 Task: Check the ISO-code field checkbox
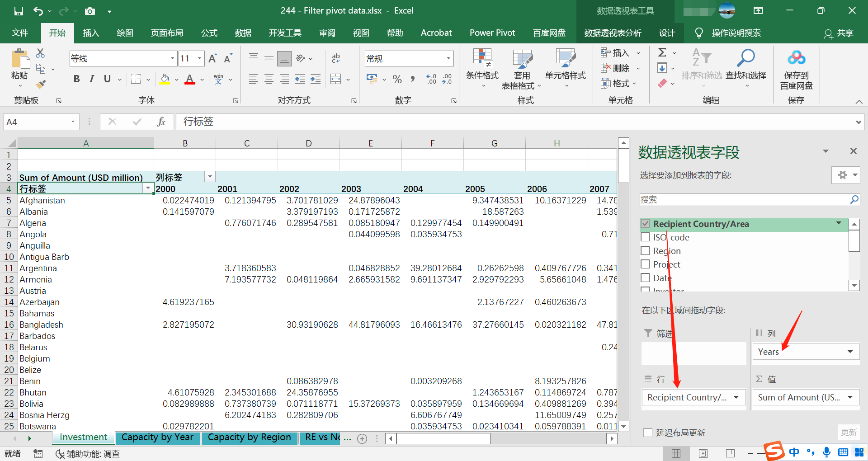point(646,237)
